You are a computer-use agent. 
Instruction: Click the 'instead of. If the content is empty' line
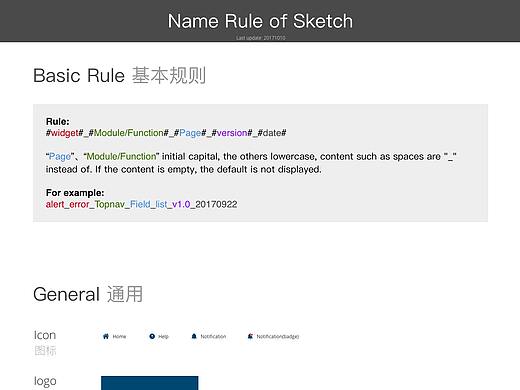click(x=184, y=169)
